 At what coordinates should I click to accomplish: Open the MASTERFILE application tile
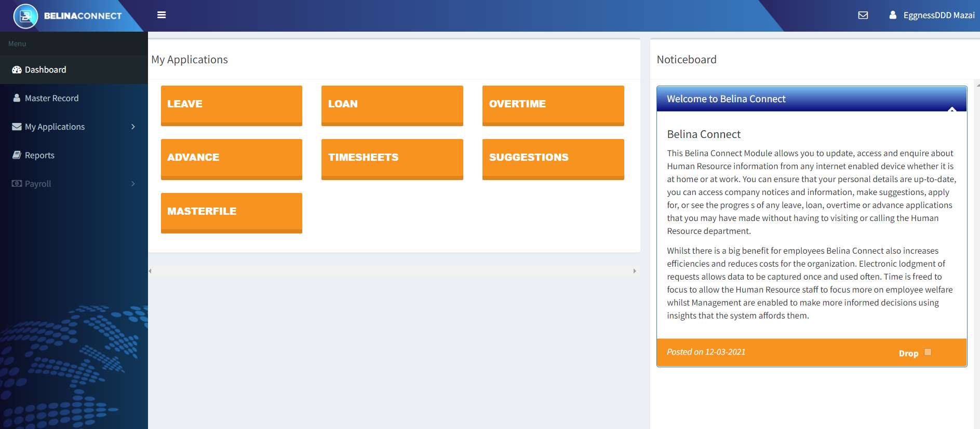click(232, 213)
